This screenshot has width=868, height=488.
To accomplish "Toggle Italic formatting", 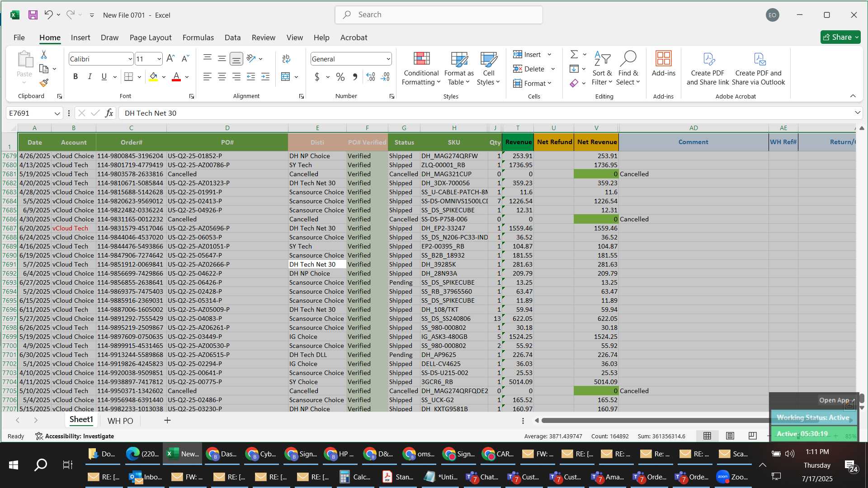I will 90,77.
